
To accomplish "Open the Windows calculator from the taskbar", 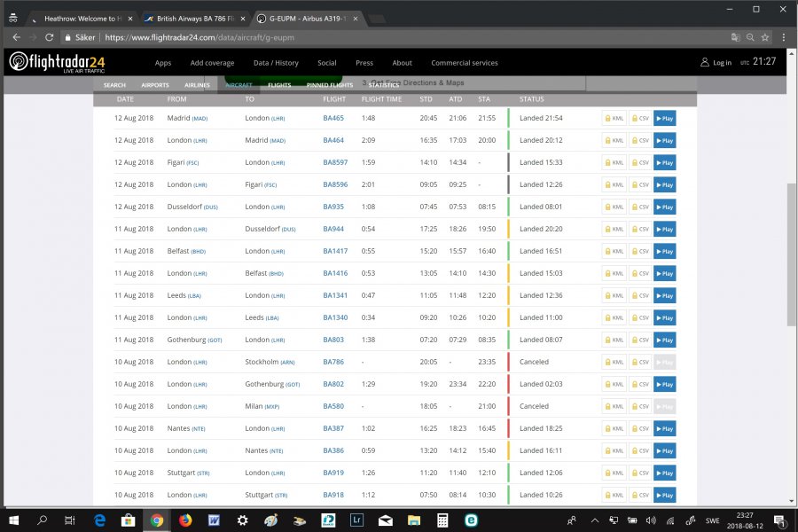I will pos(442,520).
